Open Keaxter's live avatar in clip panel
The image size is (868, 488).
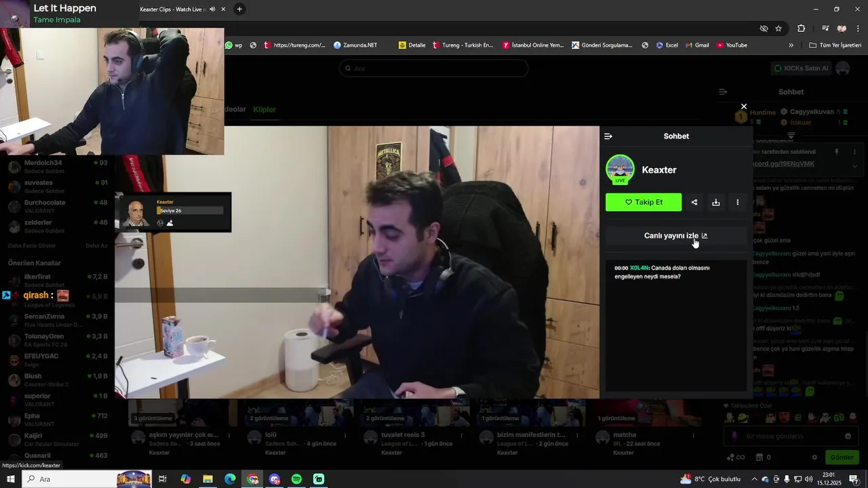620,169
